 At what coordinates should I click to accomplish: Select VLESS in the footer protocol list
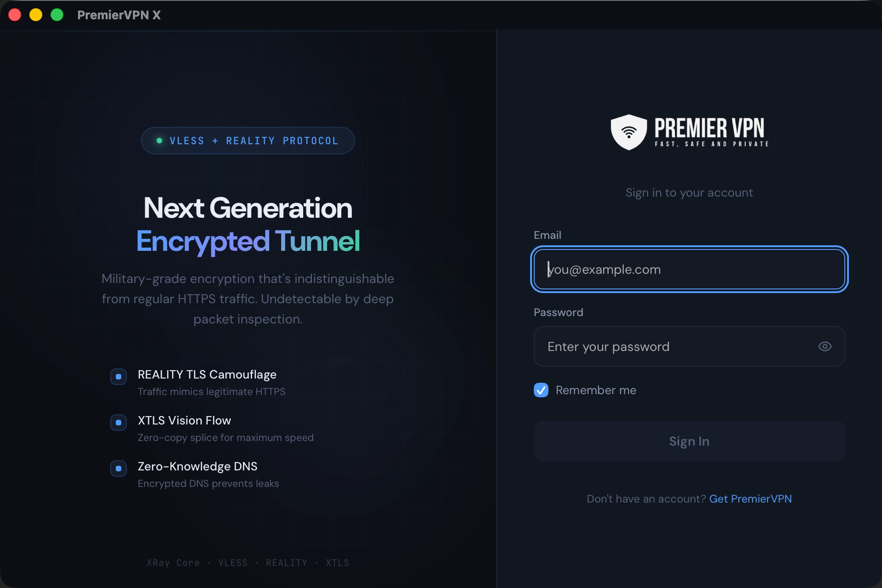pyautogui.click(x=232, y=562)
